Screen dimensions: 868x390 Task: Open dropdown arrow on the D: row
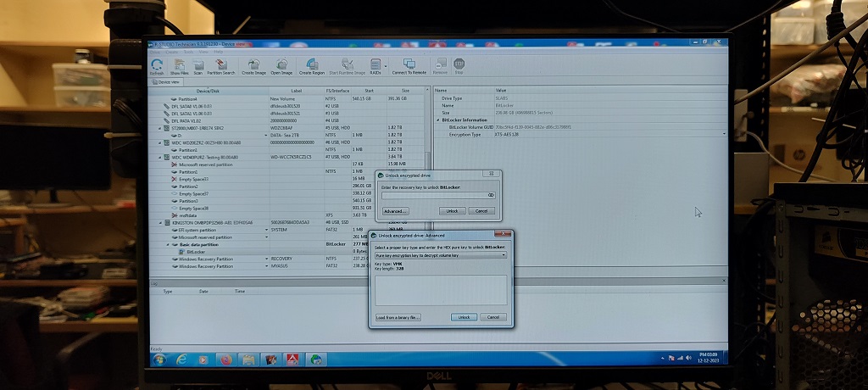click(266, 135)
